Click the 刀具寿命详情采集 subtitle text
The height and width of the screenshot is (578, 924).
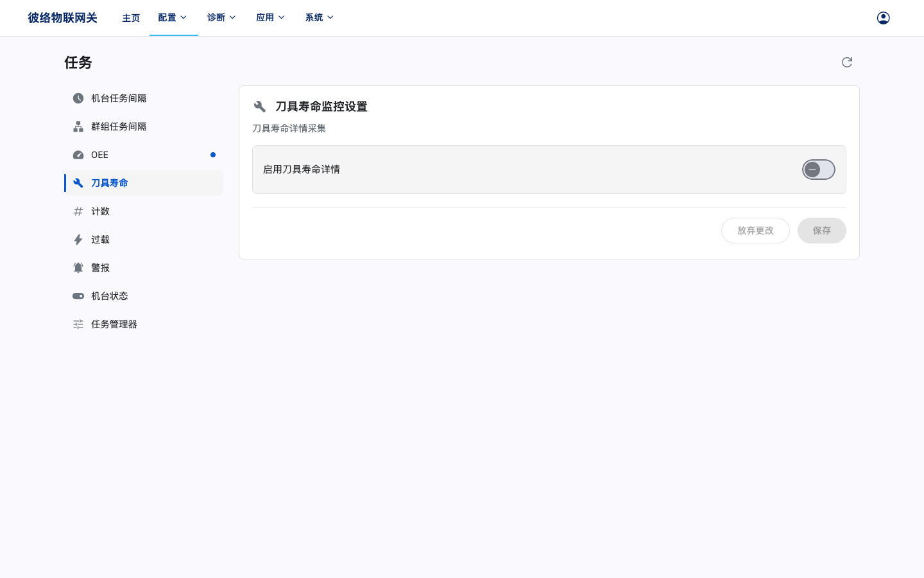(289, 128)
